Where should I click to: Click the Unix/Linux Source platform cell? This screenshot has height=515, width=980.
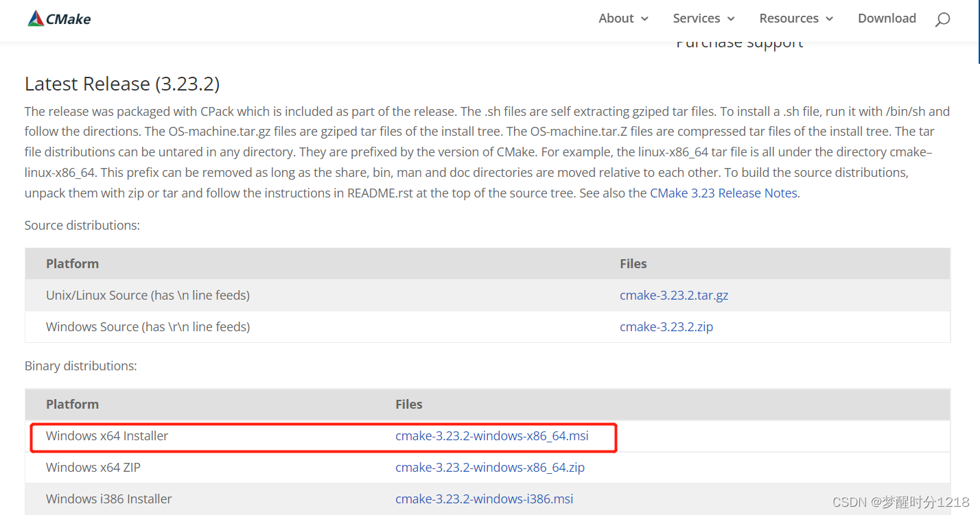coord(148,296)
